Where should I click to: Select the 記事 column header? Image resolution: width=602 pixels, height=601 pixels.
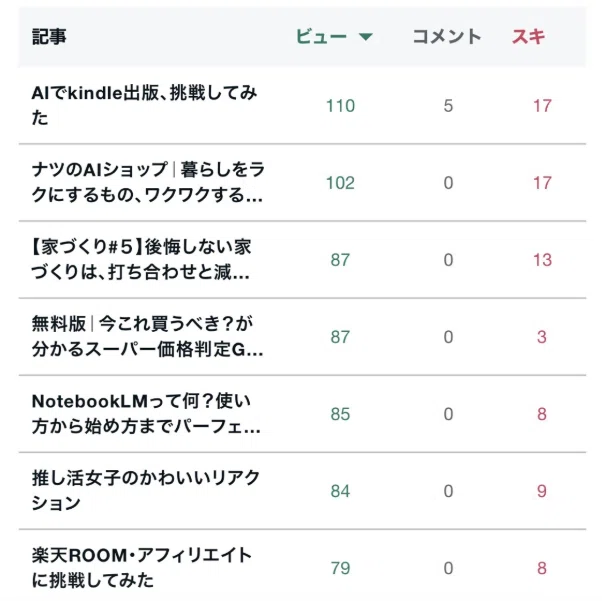(x=49, y=37)
